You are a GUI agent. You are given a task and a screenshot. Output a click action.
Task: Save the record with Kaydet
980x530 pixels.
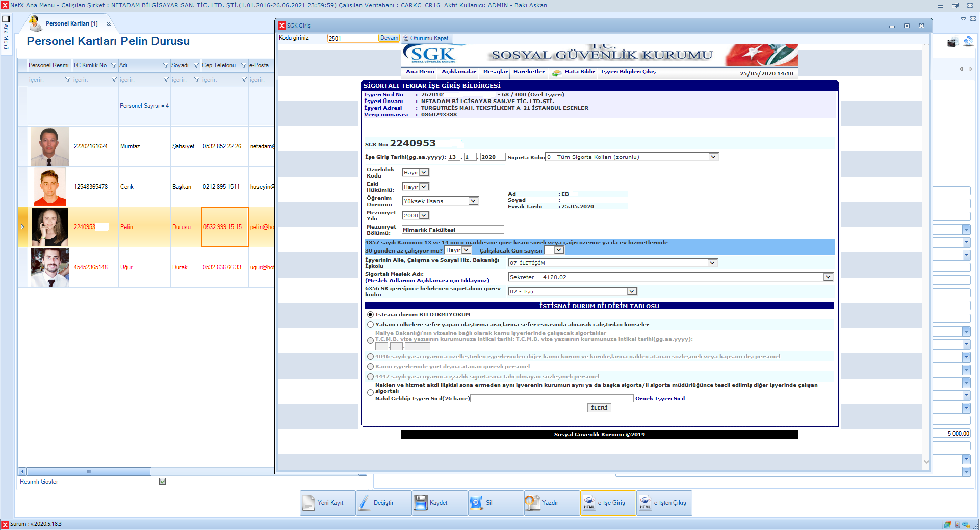(440, 503)
